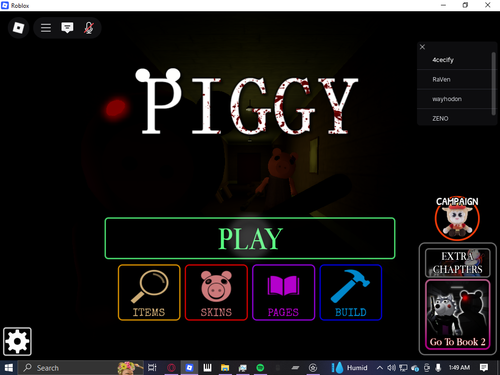Open the volume speaker tray icon
This screenshot has height=375, width=500.
coord(391,368)
